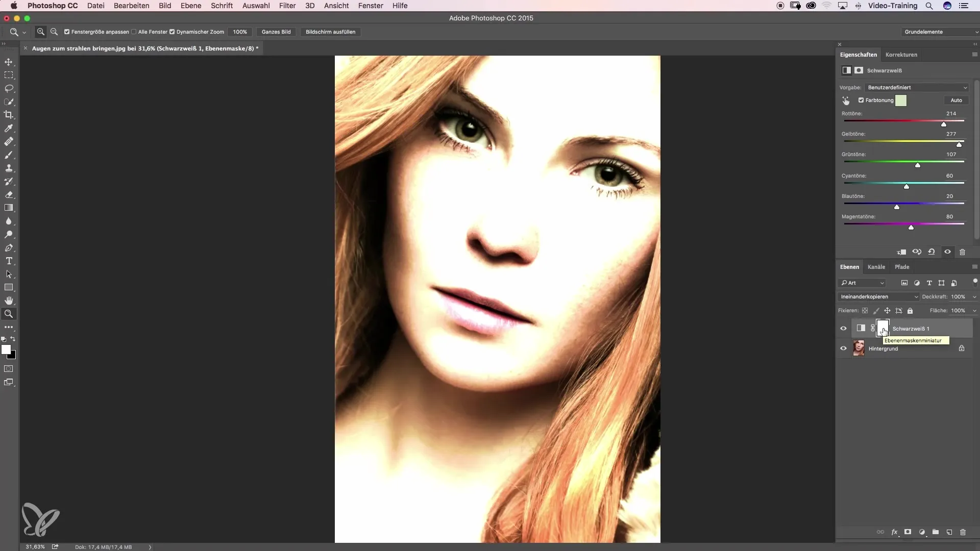Switch to the Kanäle tab
Screen dimensions: 980x551
[876, 267]
